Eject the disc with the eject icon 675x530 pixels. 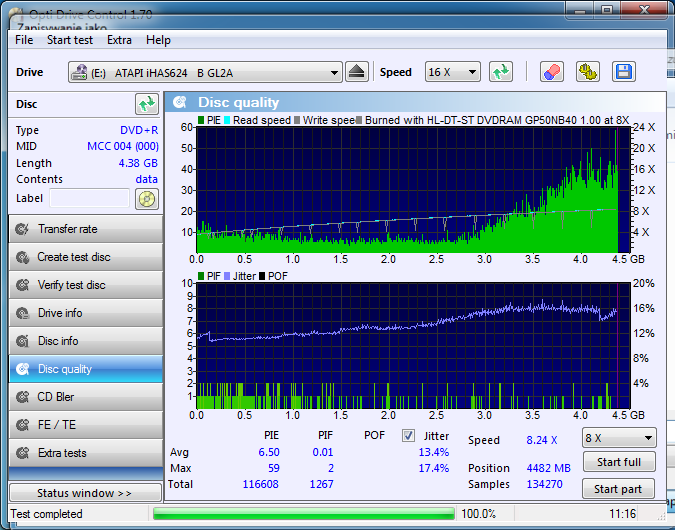point(356,72)
